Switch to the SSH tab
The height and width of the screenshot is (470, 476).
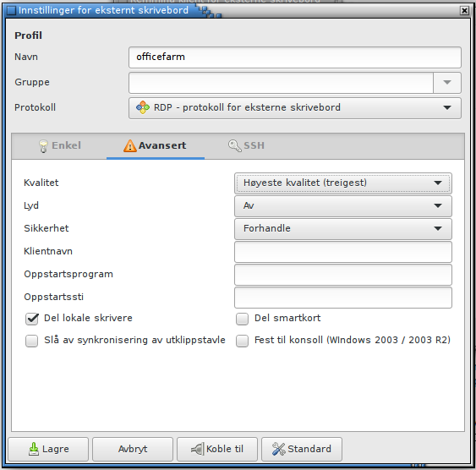tap(246, 145)
